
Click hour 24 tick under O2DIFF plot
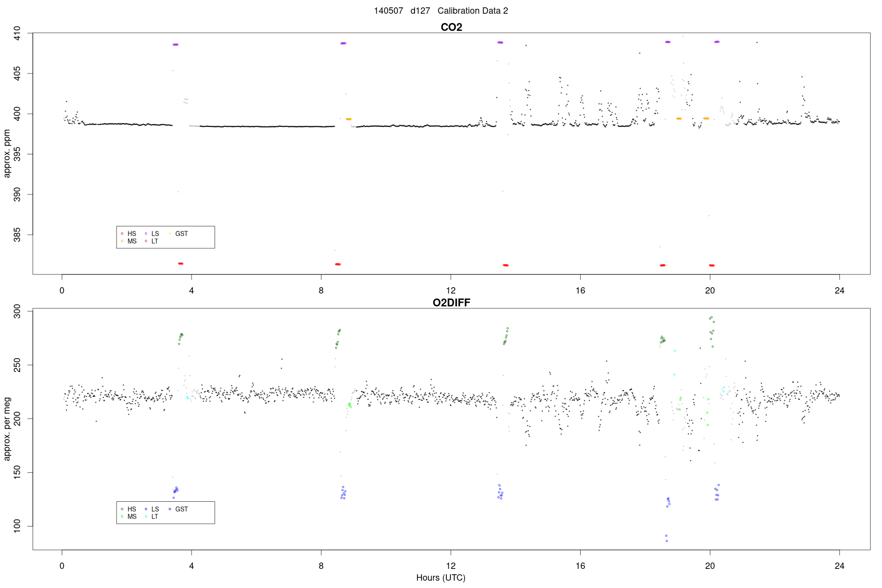840,566
